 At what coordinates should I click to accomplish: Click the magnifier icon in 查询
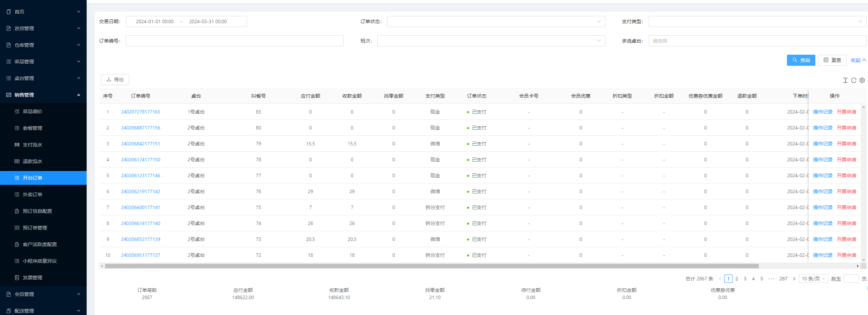click(x=795, y=60)
